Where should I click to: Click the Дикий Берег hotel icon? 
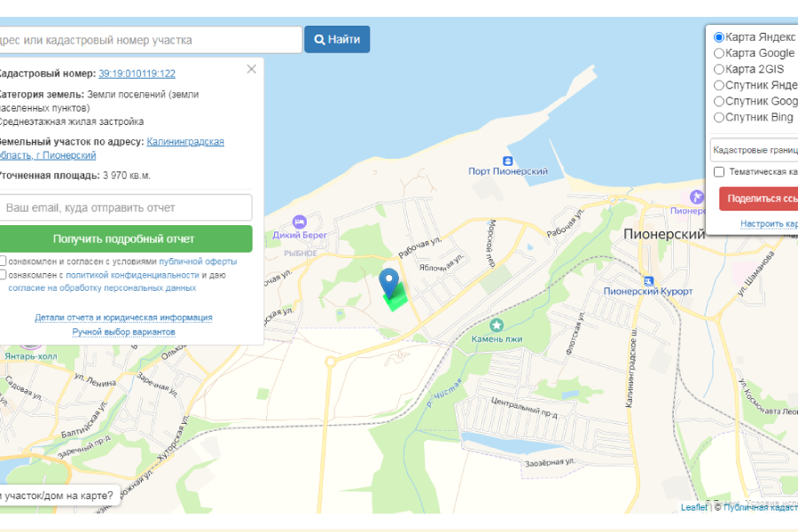300,221
